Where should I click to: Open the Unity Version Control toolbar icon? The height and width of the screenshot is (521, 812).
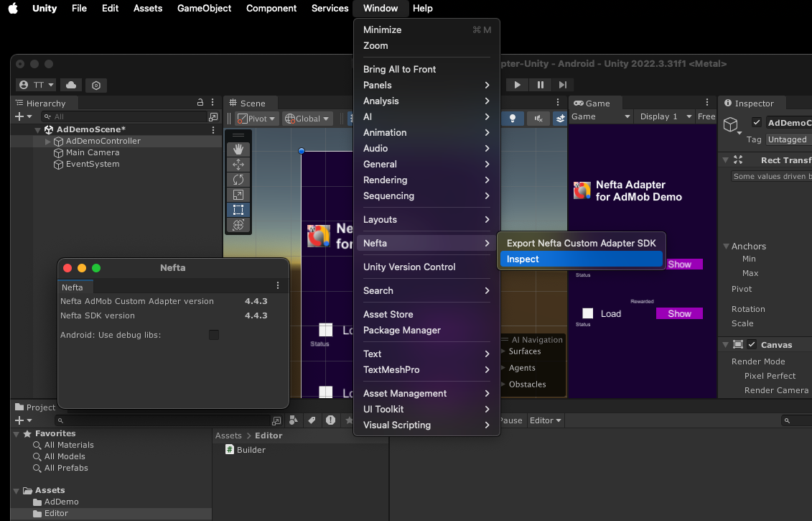(96, 85)
